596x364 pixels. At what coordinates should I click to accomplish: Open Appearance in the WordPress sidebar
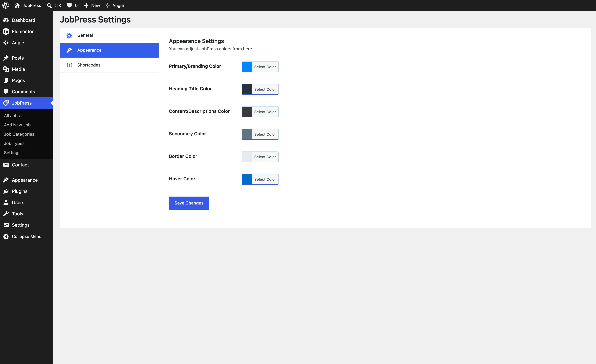tap(26, 180)
